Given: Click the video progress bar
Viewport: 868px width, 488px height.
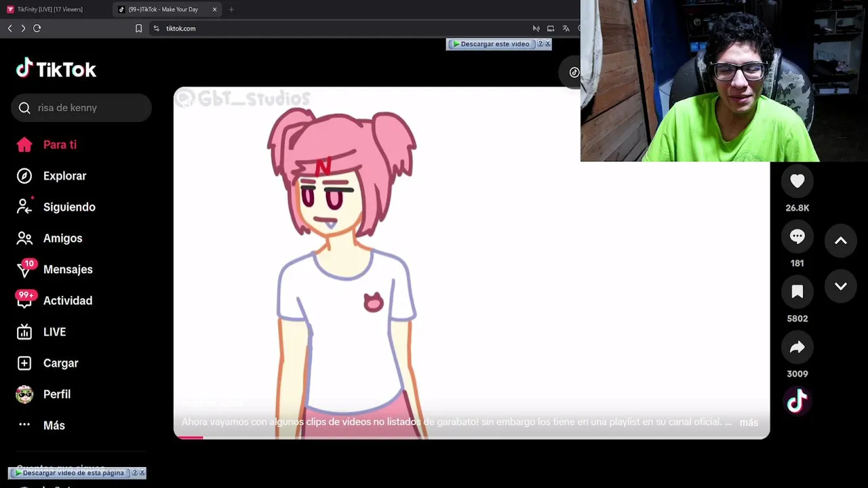Looking at the screenshot, I should (x=472, y=437).
